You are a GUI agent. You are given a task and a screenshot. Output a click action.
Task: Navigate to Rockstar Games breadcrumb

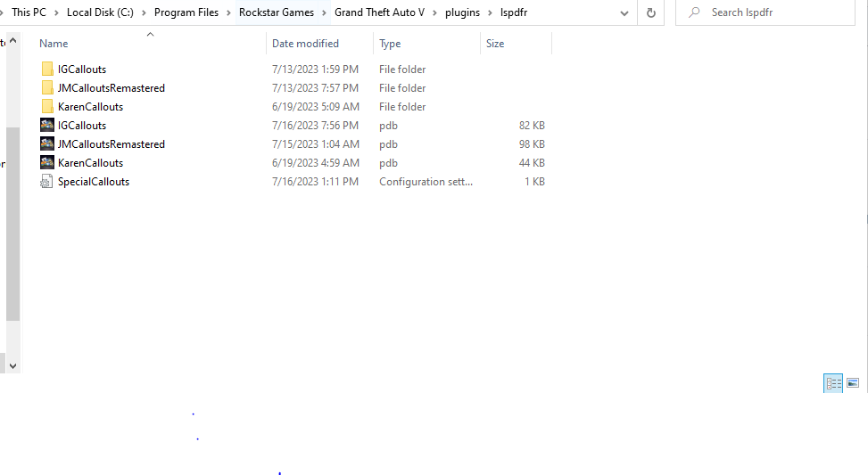pos(277,12)
